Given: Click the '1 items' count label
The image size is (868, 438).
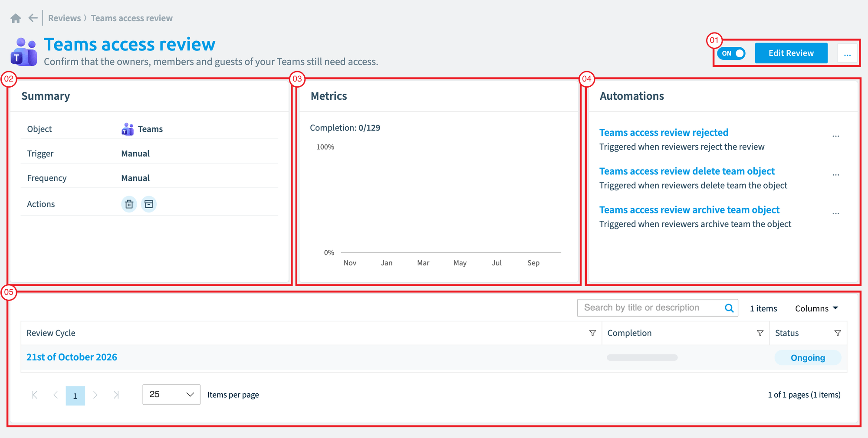Looking at the screenshot, I should click(x=763, y=308).
